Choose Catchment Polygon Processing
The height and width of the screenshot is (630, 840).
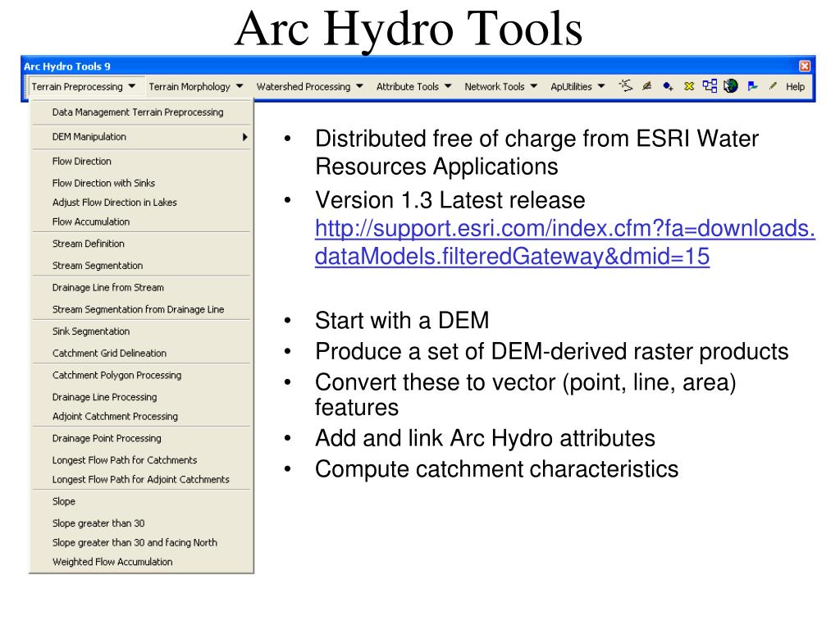point(141,376)
